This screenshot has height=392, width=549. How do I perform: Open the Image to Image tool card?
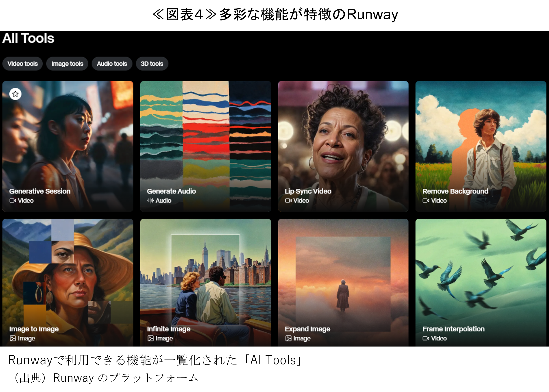68,283
